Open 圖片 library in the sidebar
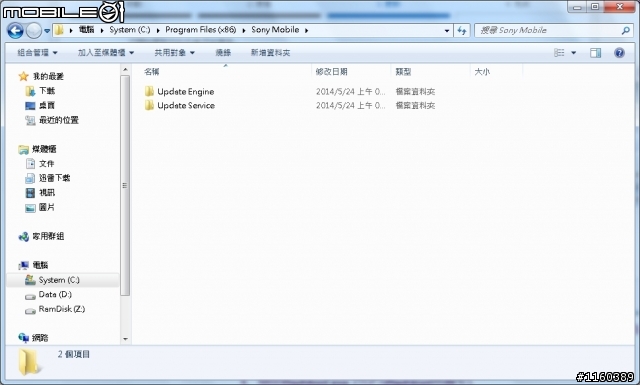 tap(47, 207)
